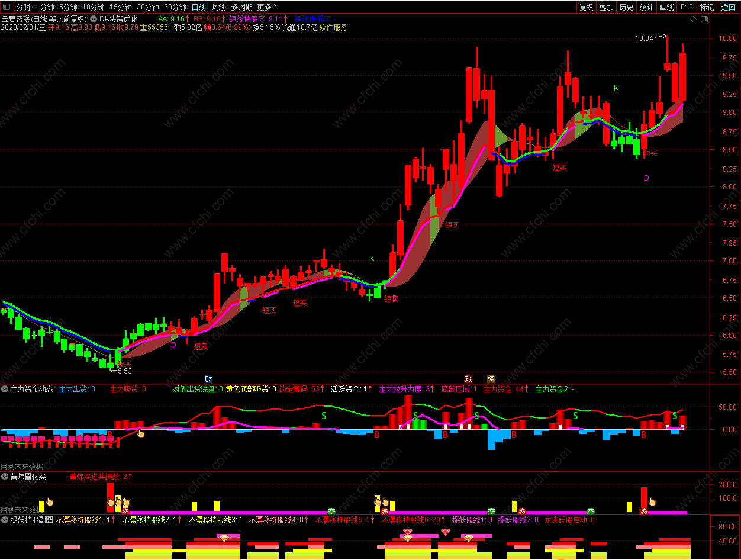Click the 2023/02/01 date in info bar

coord(20,27)
